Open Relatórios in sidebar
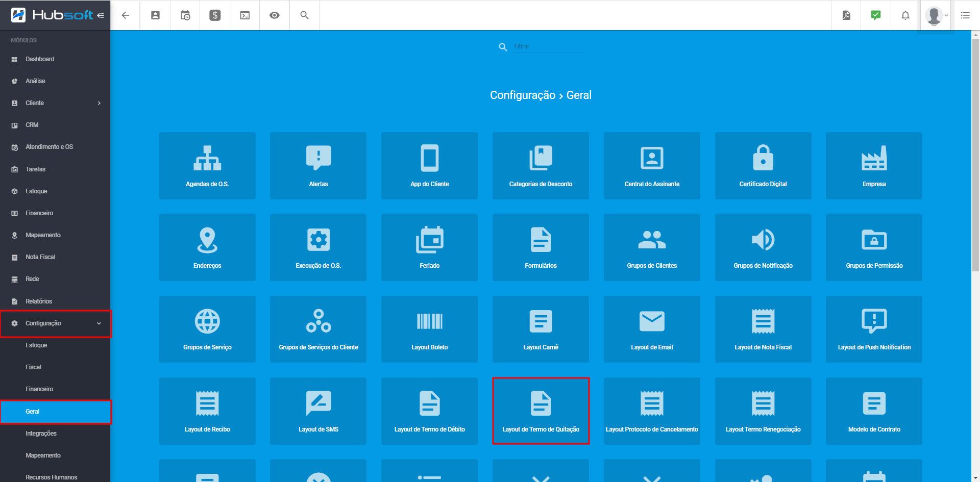Screen dimensions: 980x482 55,301
